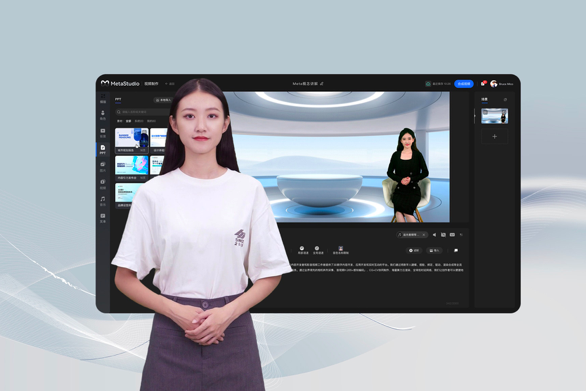The image size is (586, 391).
Task: Click the refresh icon in scenes panel
Action: [x=505, y=99]
